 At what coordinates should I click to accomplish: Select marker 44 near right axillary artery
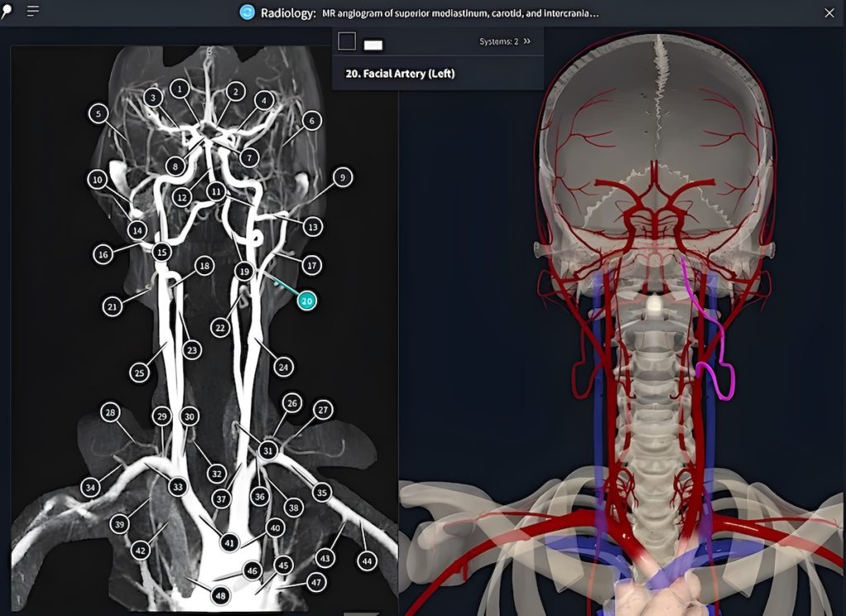pyautogui.click(x=366, y=561)
